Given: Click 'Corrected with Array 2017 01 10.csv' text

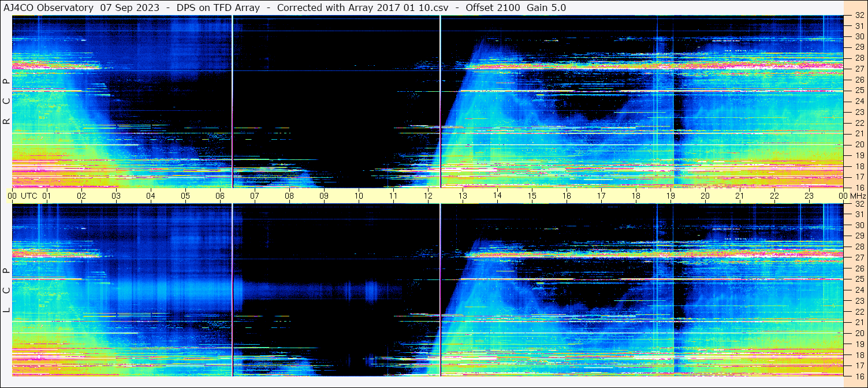Looking at the screenshot, I should coord(364,8).
